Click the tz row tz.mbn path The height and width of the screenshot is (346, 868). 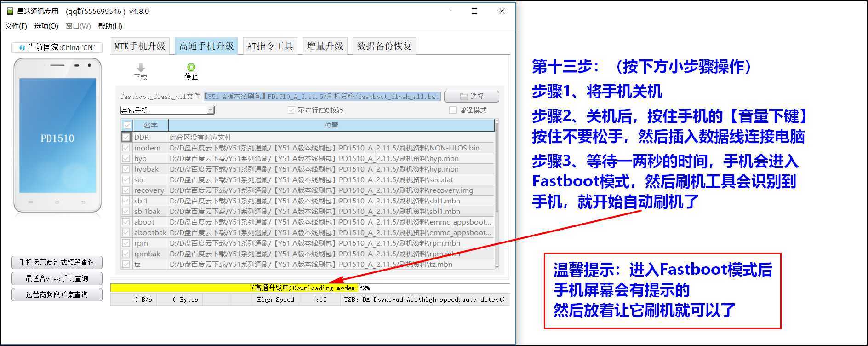click(x=311, y=264)
